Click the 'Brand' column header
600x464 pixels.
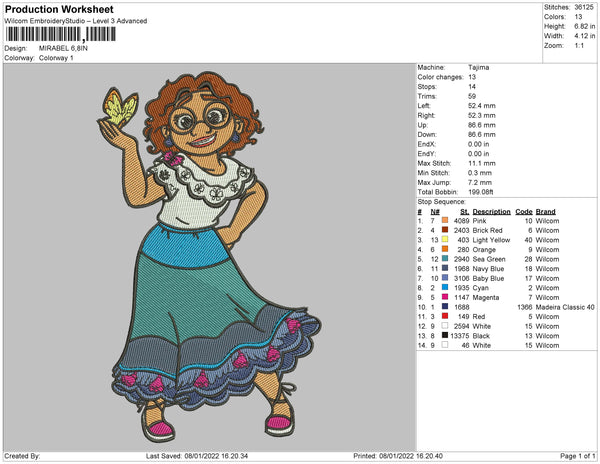[545, 212]
